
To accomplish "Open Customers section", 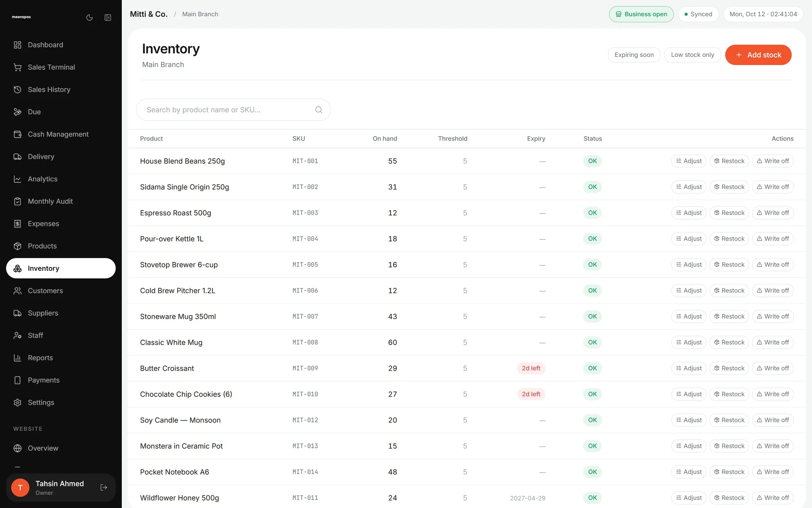I will click(x=61, y=291).
